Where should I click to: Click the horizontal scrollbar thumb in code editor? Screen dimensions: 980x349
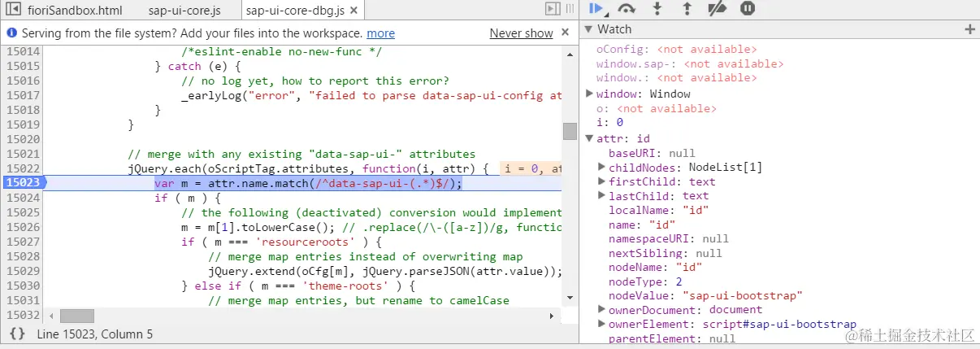pos(77,316)
